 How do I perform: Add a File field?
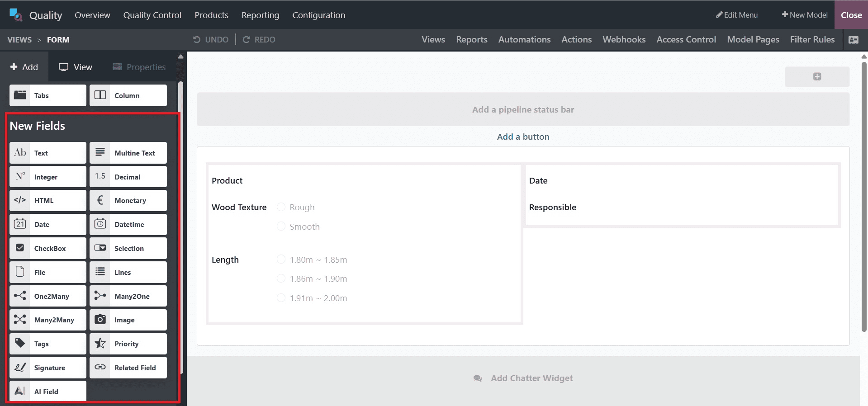click(x=48, y=272)
